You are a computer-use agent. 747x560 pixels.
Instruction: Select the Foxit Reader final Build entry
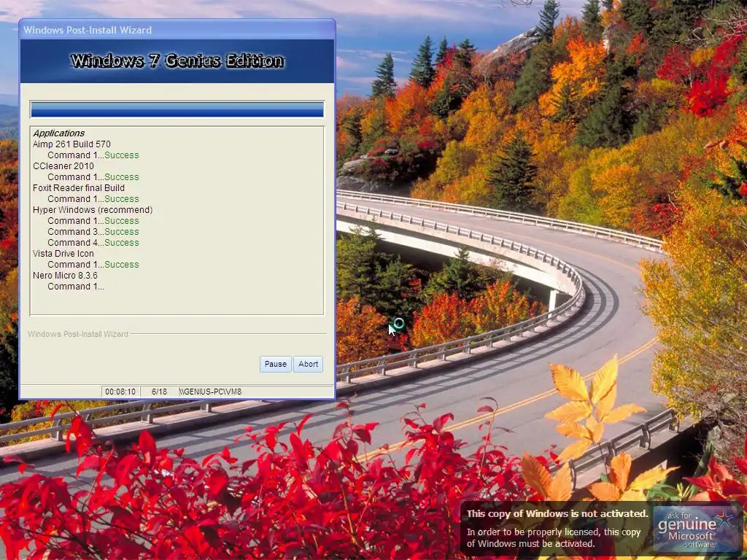79,188
